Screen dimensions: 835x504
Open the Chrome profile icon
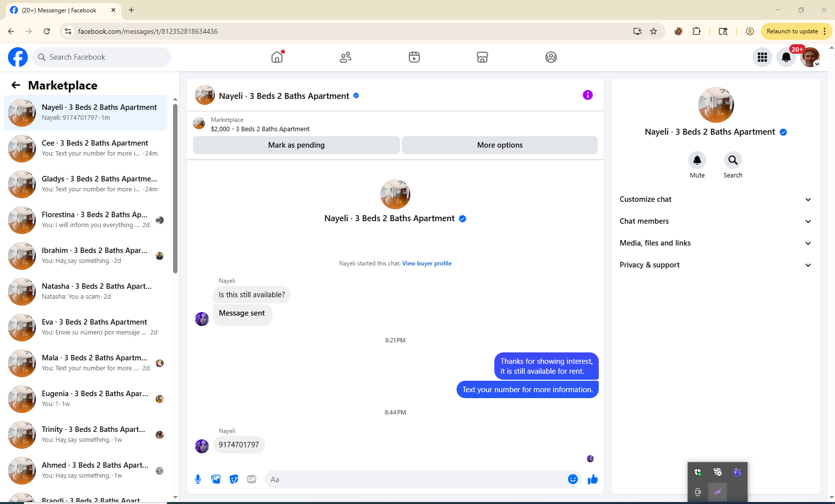(x=750, y=31)
